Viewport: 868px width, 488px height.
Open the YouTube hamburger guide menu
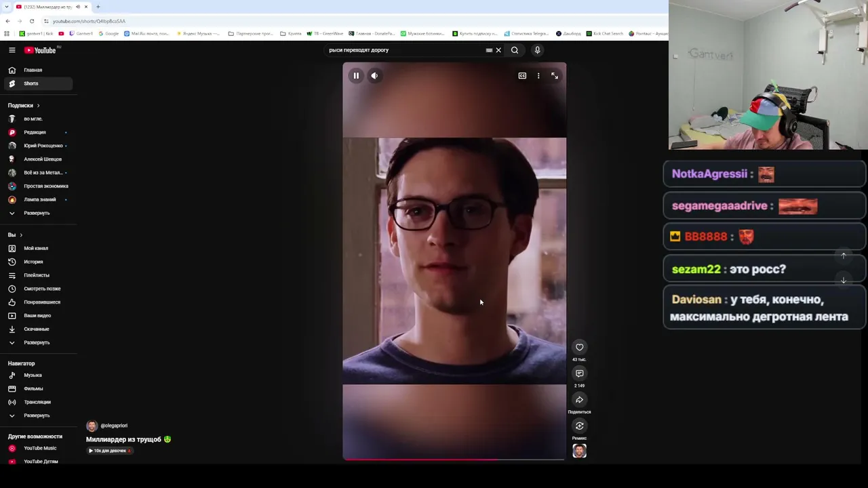(x=12, y=50)
